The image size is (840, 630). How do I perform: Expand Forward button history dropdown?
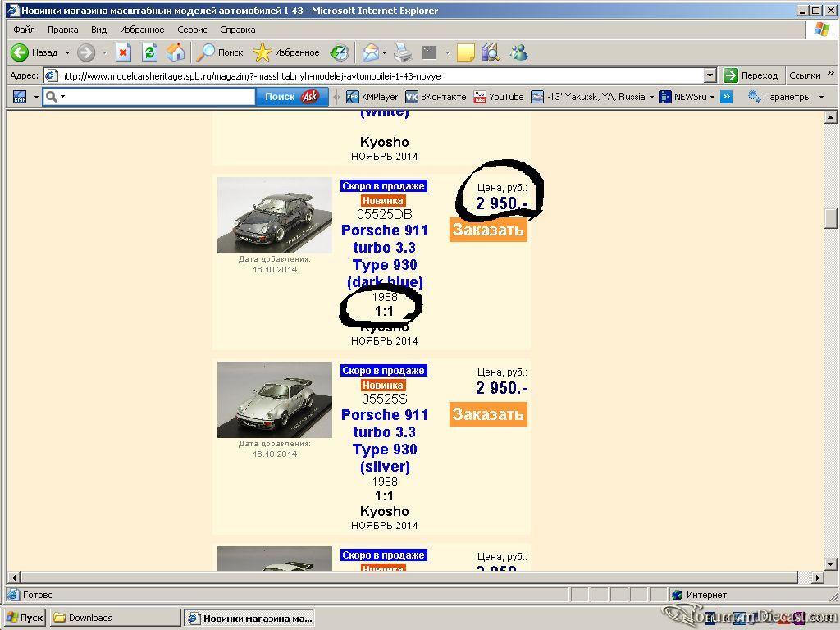tap(104, 52)
